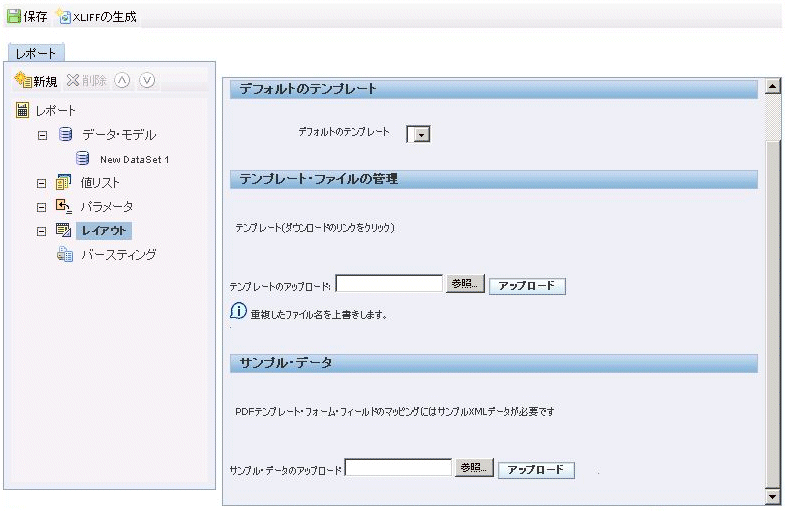This screenshot has width=785, height=511.
Task: Select データ・モデル in the tree
Action: point(119,135)
